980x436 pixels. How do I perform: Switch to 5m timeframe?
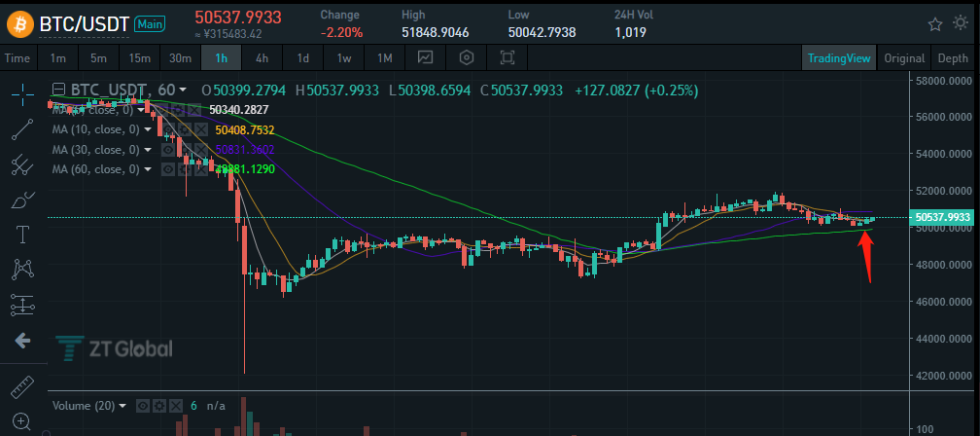(x=98, y=58)
